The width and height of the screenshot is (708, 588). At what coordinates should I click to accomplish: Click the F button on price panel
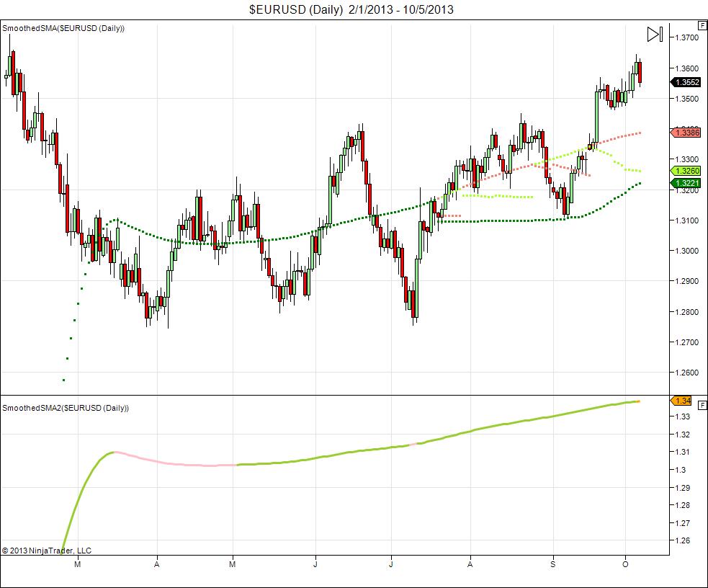click(702, 26)
